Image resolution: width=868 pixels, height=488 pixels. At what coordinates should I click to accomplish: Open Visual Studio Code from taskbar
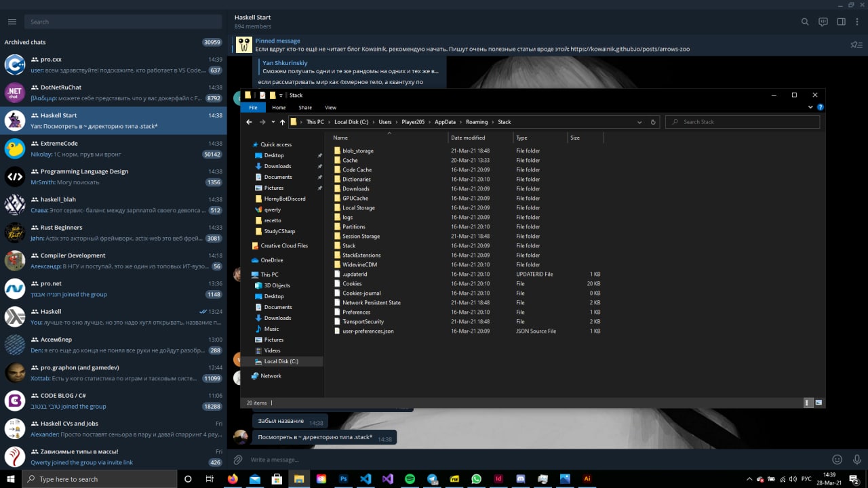pos(366,479)
